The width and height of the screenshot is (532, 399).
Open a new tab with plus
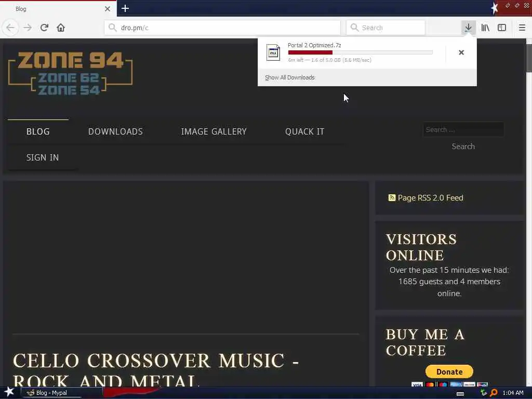[x=125, y=8]
